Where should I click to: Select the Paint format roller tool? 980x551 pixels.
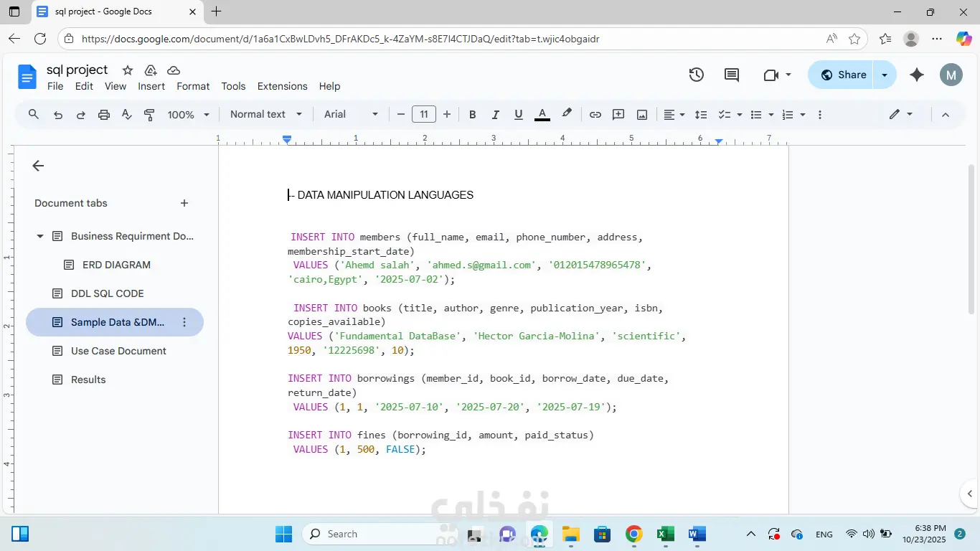[149, 115]
